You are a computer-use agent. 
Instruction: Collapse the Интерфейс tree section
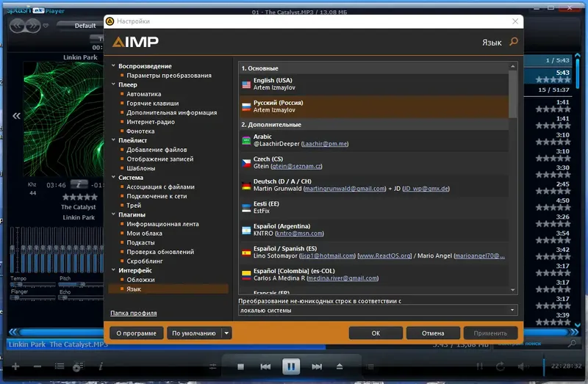(x=113, y=270)
